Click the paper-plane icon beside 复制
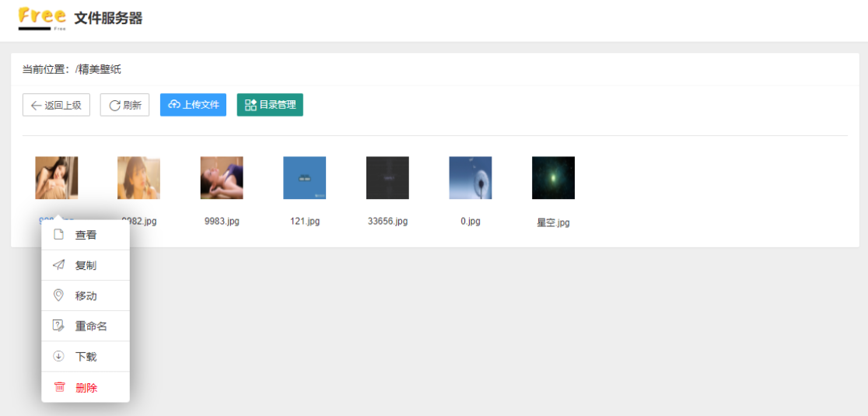This screenshot has width=868, height=416. click(58, 265)
